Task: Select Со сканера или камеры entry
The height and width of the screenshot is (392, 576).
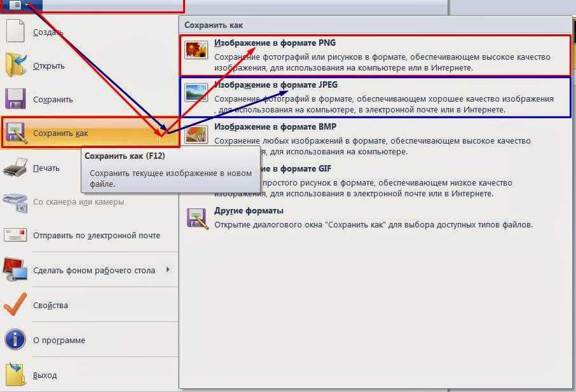Action: point(90,202)
